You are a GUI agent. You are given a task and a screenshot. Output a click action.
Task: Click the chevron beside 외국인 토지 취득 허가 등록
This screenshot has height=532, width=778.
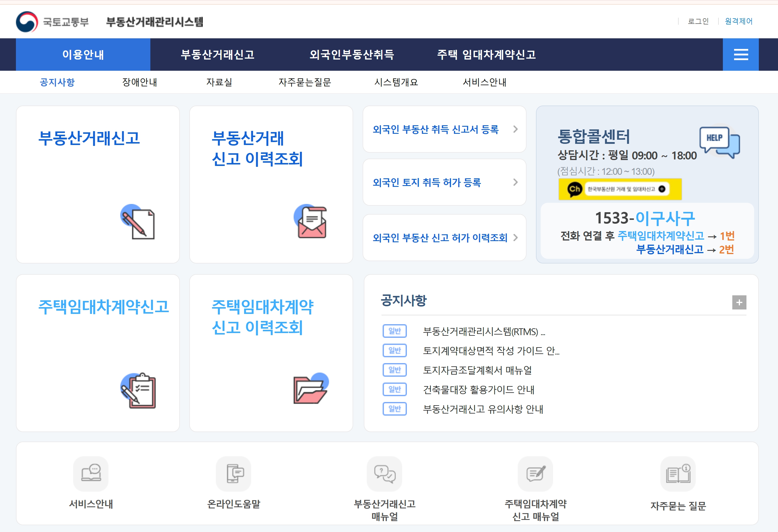click(516, 182)
